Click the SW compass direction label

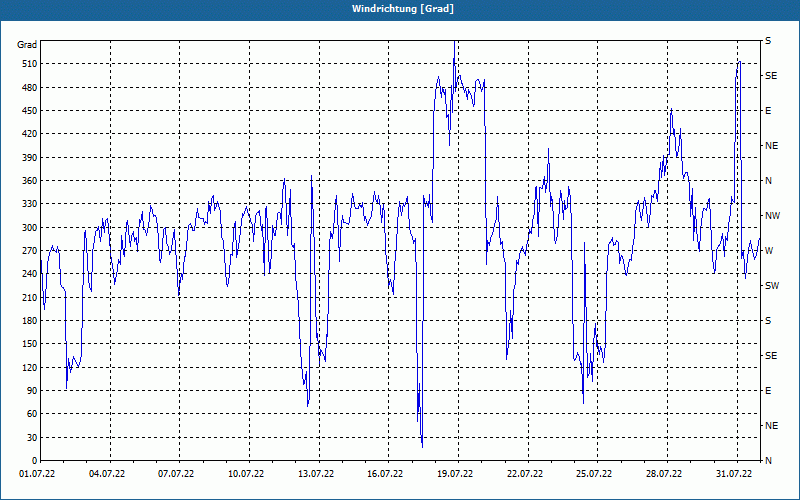click(x=772, y=286)
